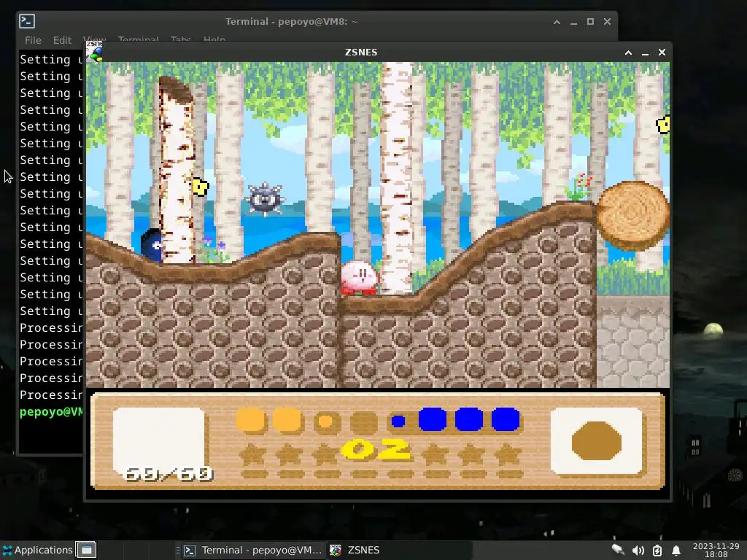Click the brown octagon item box in HUD
The height and width of the screenshot is (560, 747).
[x=597, y=440]
